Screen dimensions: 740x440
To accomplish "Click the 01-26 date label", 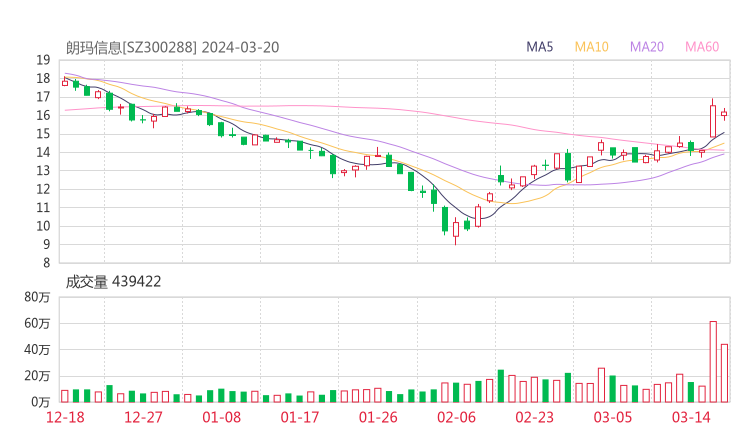I will [378, 417].
